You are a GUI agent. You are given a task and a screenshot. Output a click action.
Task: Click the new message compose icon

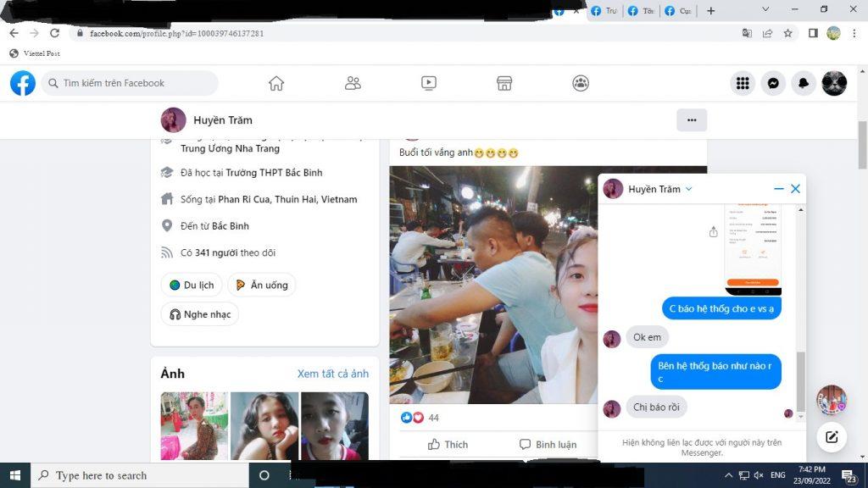(x=832, y=437)
